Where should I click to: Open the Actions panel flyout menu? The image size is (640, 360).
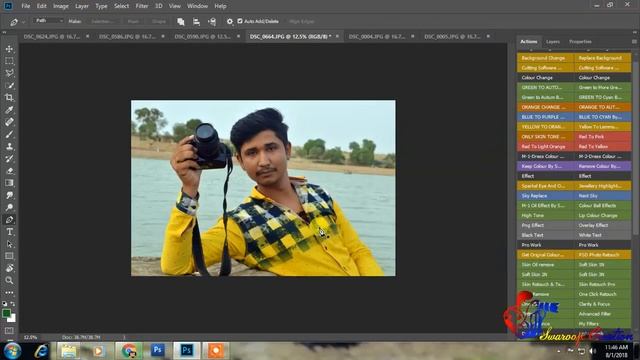(x=634, y=42)
